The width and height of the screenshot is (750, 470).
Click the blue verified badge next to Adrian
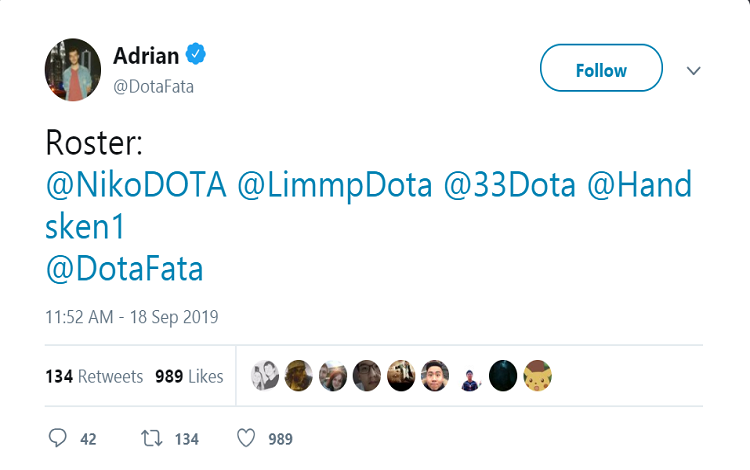pyautogui.click(x=198, y=54)
